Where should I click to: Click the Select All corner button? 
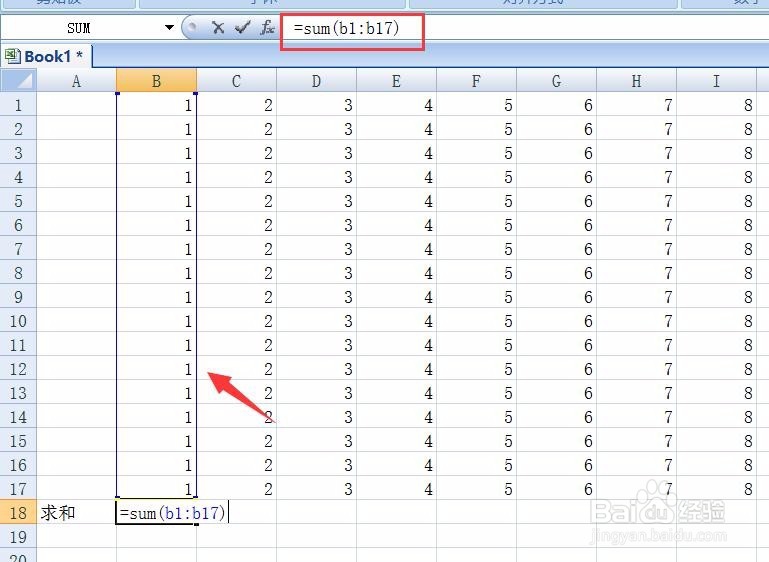pyautogui.click(x=19, y=80)
